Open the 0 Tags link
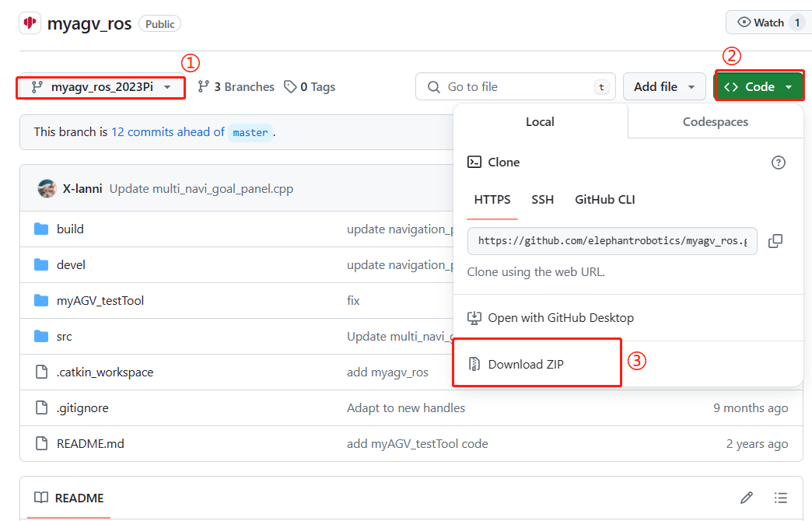 click(310, 87)
